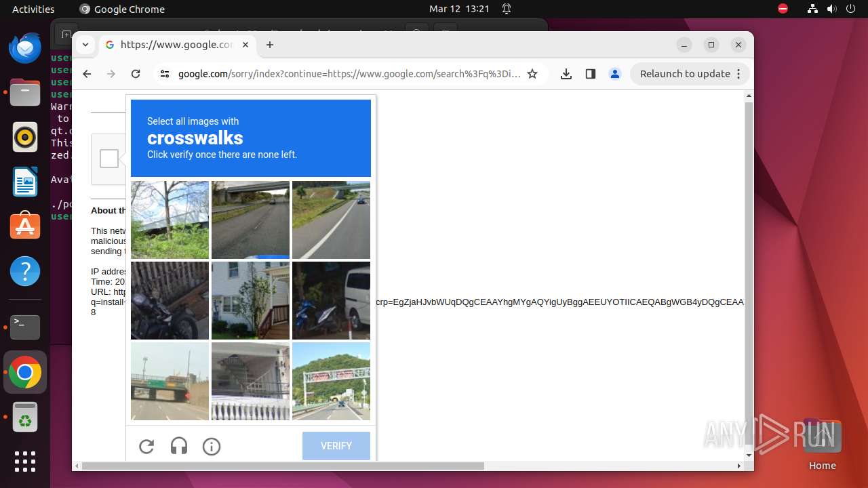Open Home folder desktop icon
Viewport: 868px width, 488px height.
pos(822,445)
